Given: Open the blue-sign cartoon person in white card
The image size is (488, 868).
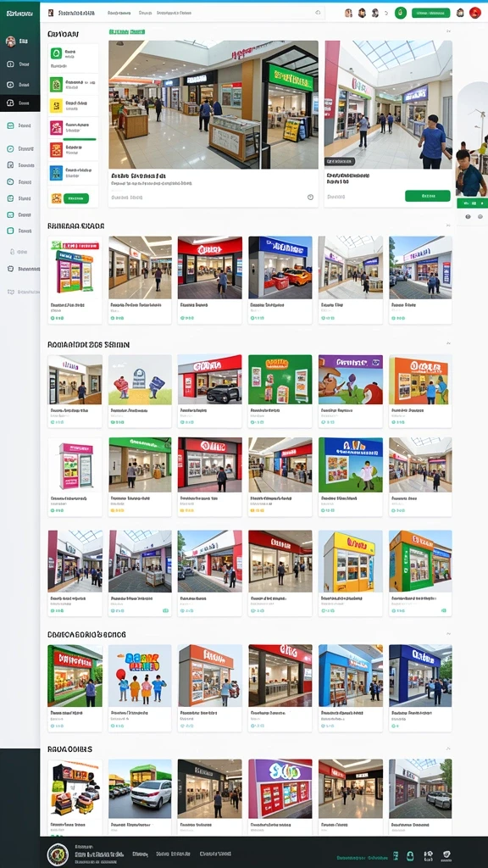Looking at the screenshot, I should [350, 476].
